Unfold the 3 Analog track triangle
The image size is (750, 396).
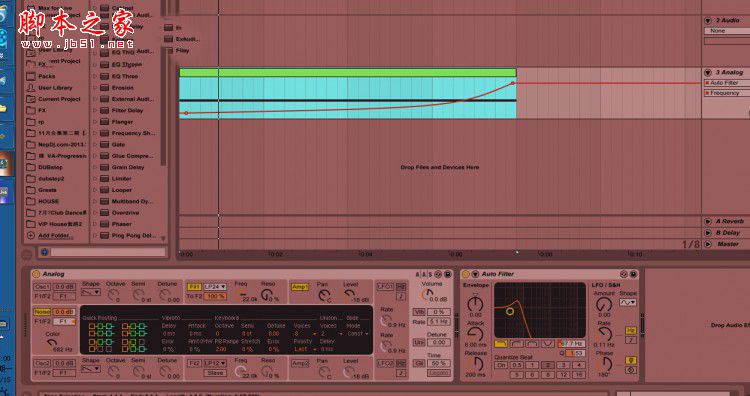[707, 73]
